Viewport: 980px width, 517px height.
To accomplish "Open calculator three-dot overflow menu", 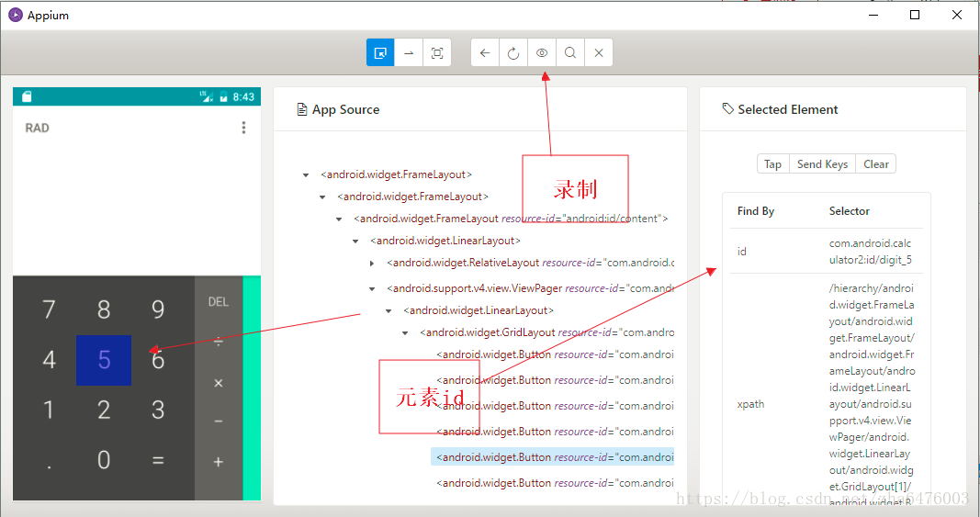I will click(x=243, y=128).
